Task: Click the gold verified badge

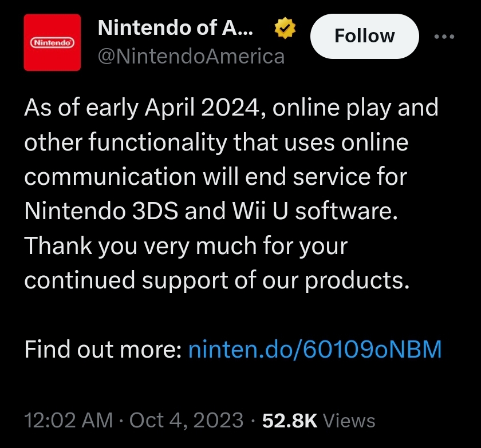Action: [285, 28]
